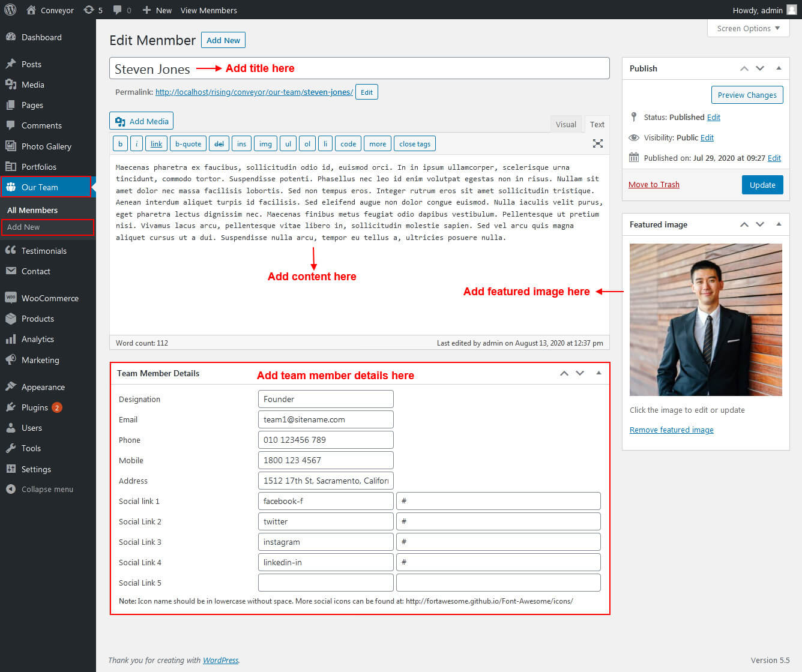The width and height of the screenshot is (802, 672).
Task: Toggle the Featured image panel triangle
Action: coord(779,224)
